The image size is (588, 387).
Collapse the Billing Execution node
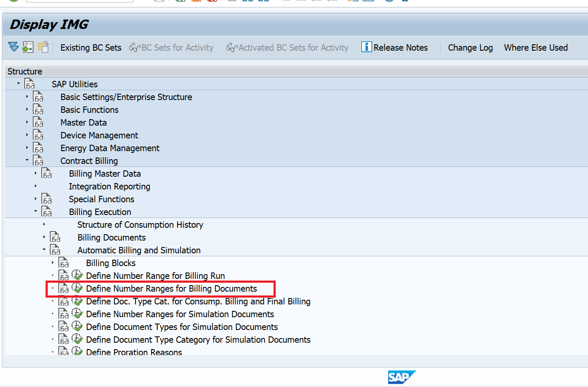pos(35,211)
